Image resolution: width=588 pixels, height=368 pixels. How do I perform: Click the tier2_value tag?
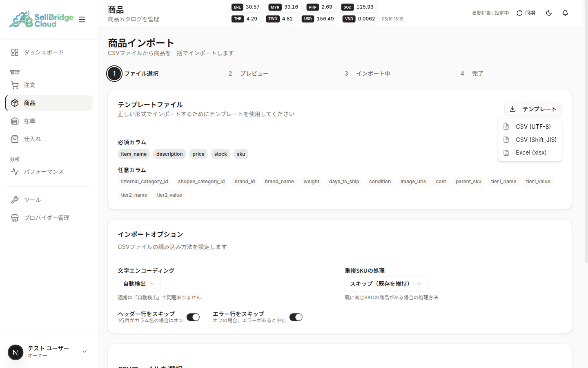pos(169,195)
